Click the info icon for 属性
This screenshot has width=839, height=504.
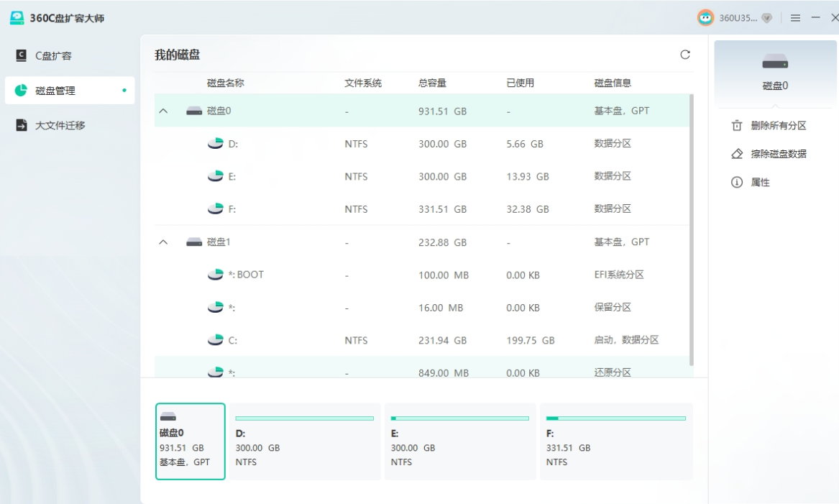pos(737,182)
